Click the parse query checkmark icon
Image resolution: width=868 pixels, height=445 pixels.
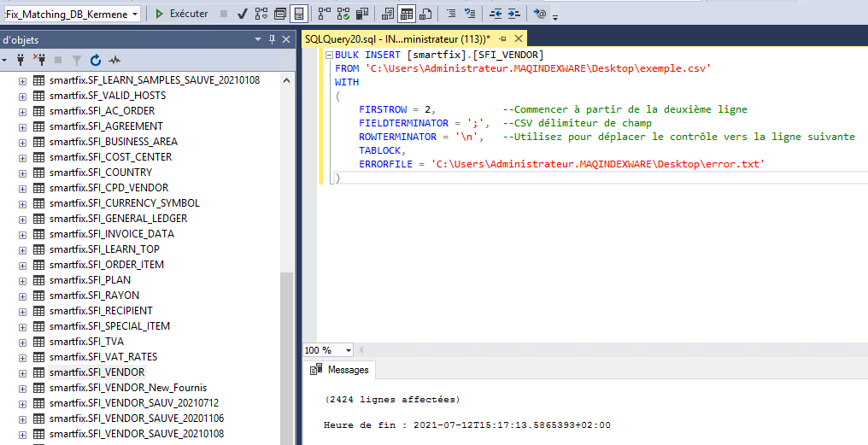[x=243, y=14]
